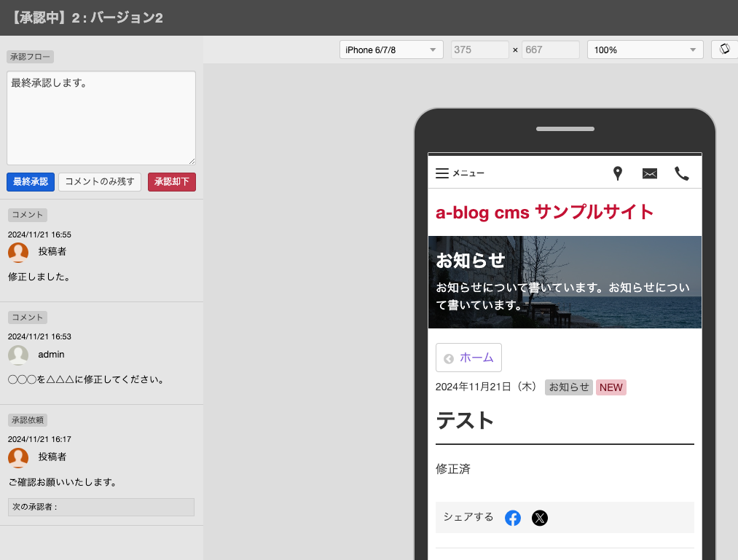Click the width field showing 375
The width and height of the screenshot is (738, 560).
(479, 50)
